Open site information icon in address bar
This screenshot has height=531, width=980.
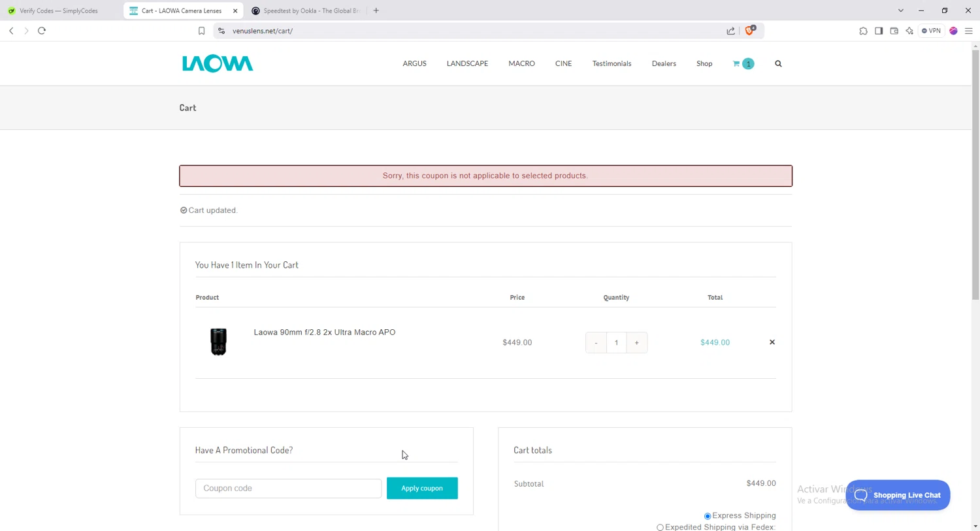221,31
